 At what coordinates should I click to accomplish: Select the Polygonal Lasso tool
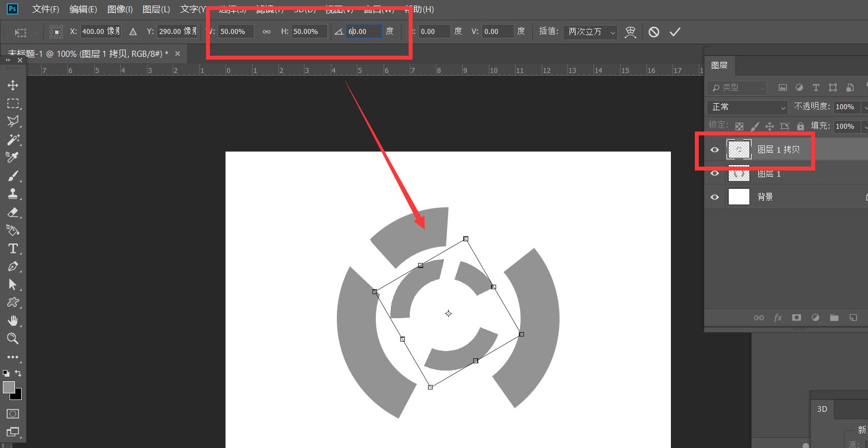pyautogui.click(x=13, y=121)
